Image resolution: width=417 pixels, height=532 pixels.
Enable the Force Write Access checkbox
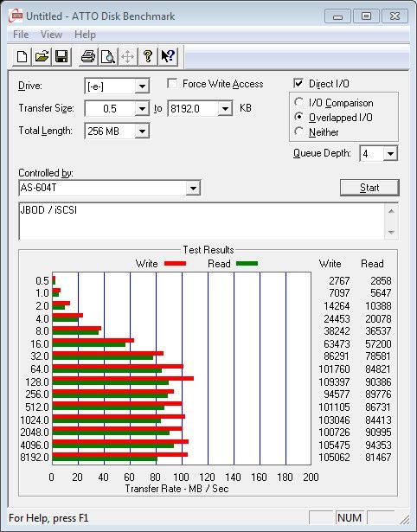click(172, 83)
